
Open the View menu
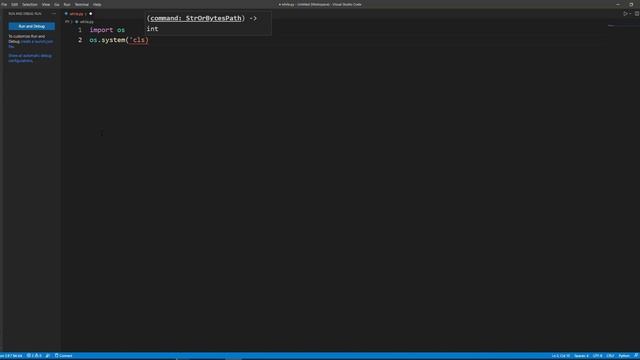[46, 4]
